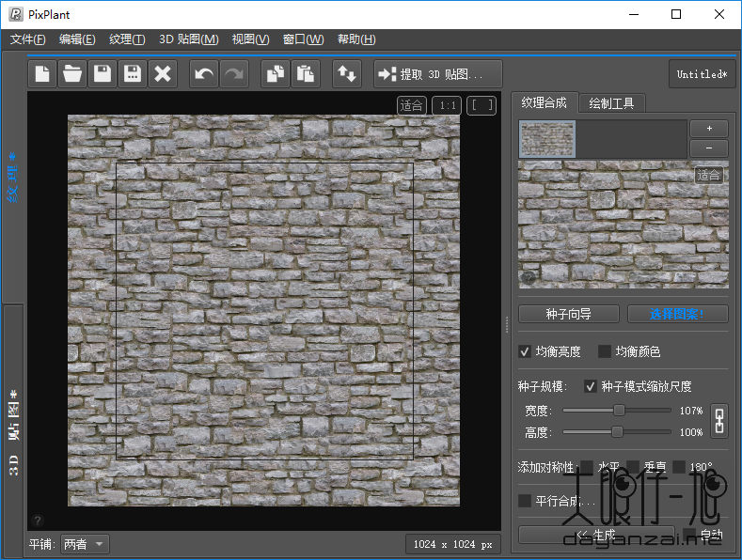742x560 pixels.
Task: Click the swap up-down arrows icon
Action: (x=347, y=74)
